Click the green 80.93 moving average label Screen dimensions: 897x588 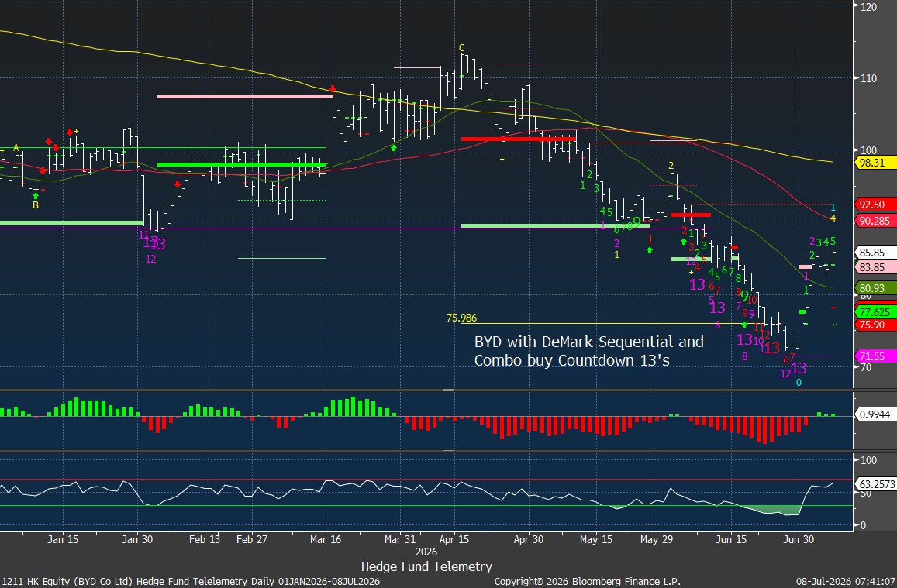click(875, 288)
